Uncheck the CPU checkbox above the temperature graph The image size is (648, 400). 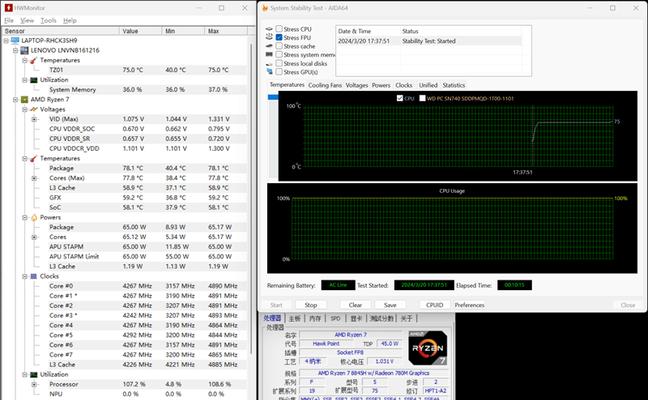pyautogui.click(x=400, y=98)
